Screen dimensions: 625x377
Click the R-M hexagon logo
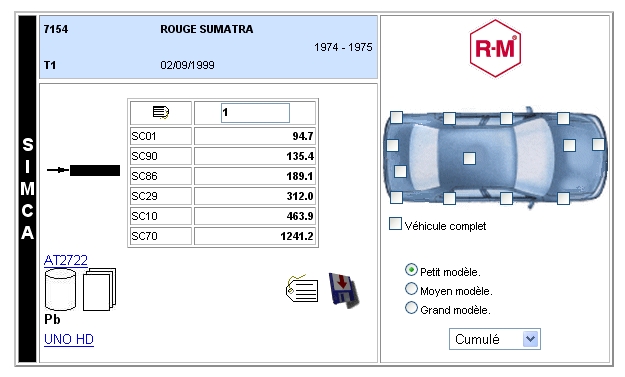coord(495,48)
